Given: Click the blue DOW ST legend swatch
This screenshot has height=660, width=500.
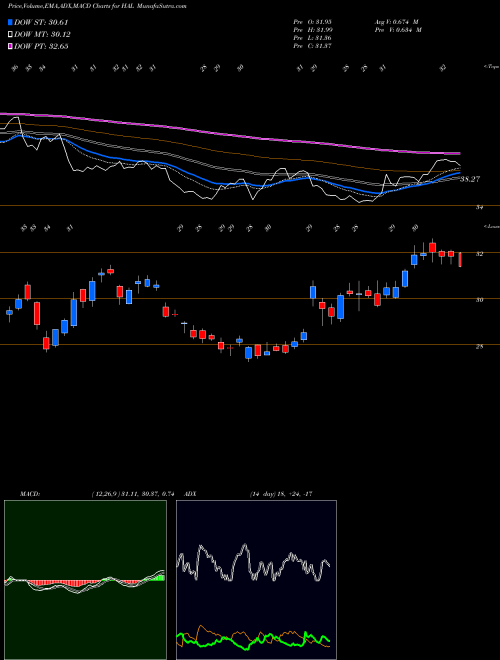Looking at the screenshot, I should 10,22.
